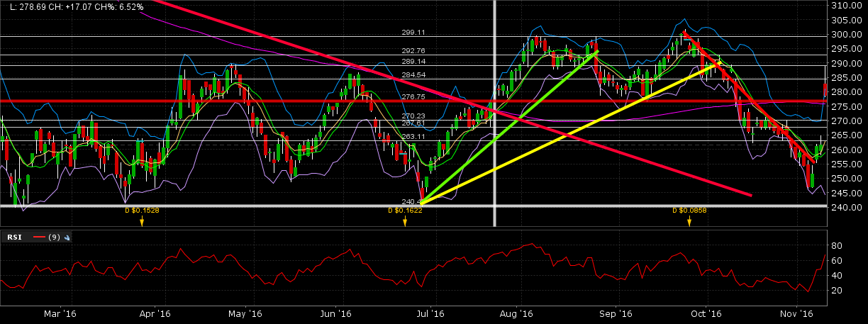Screen dimensions: 868x324
Task: Click the RSI period value (9)
Action: pos(54,238)
